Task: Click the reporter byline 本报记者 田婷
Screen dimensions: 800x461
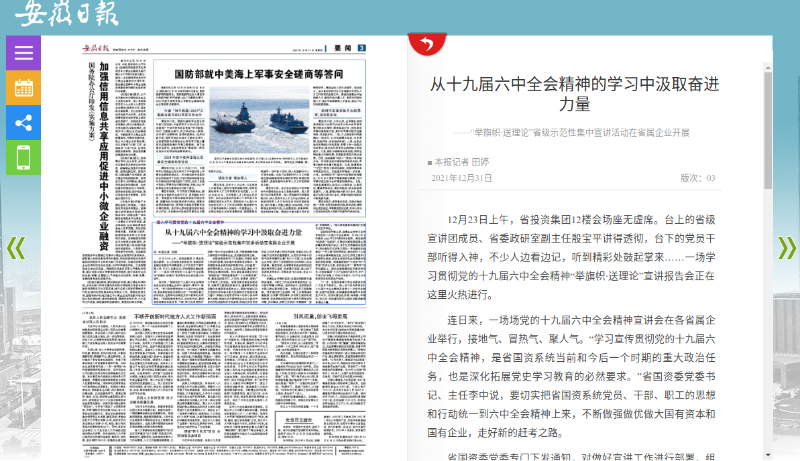Action: pyautogui.click(x=461, y=161)
